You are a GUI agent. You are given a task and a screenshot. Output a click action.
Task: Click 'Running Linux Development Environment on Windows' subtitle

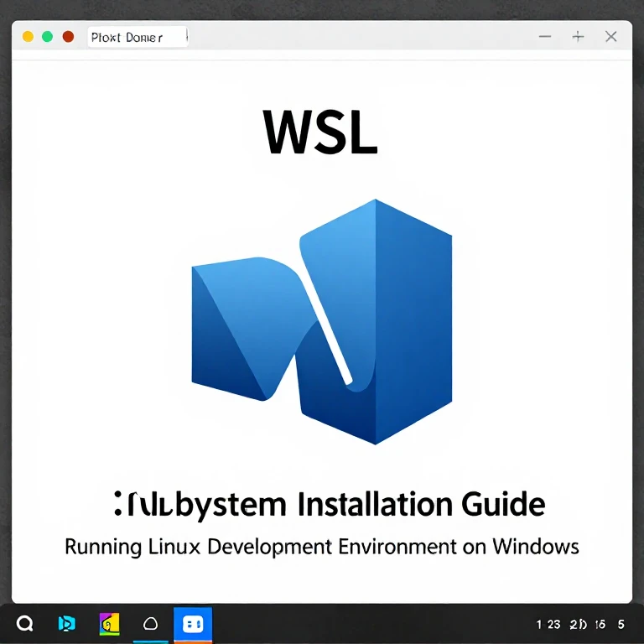[322, 548]
